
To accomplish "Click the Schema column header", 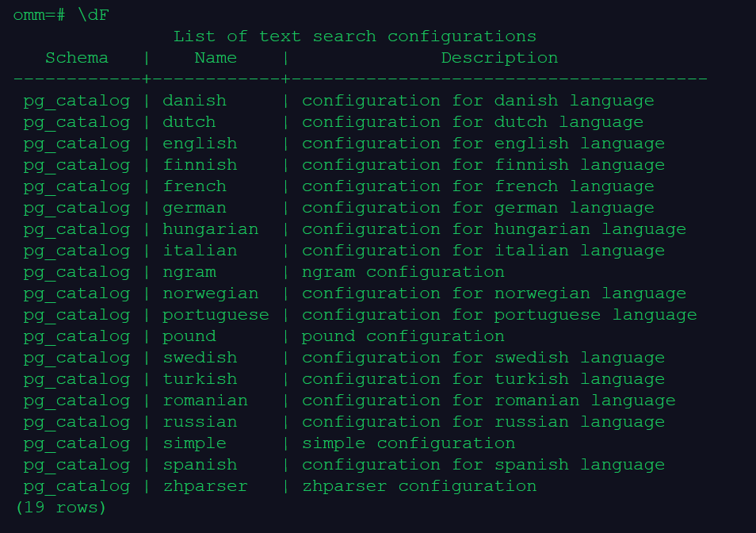I will 77,58.
